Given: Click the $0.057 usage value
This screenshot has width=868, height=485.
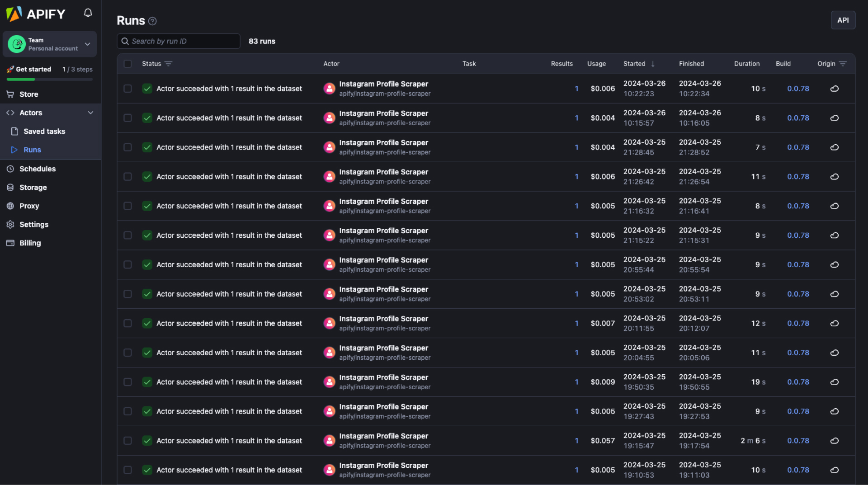Looking at the screenshot, I should tap(603, 441).
